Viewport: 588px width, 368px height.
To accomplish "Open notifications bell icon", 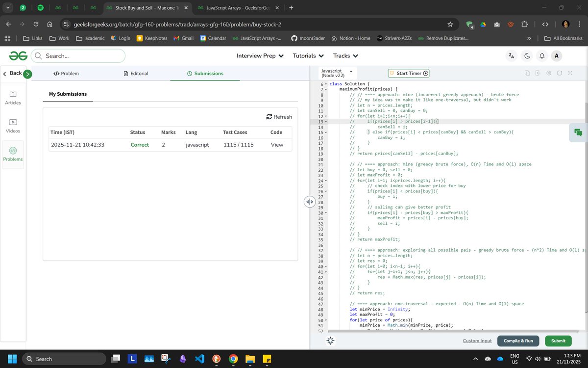I will coord(542,56).
